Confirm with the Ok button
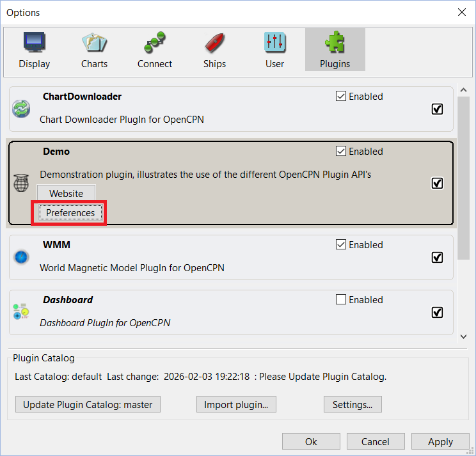Viewport: 476px width, 456px height. pos(311,441)
